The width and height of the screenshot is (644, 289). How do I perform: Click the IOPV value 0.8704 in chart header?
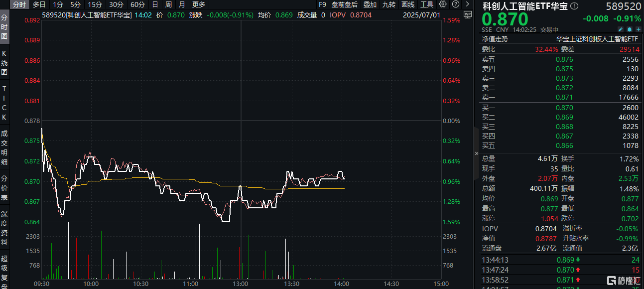coord(361,15)
